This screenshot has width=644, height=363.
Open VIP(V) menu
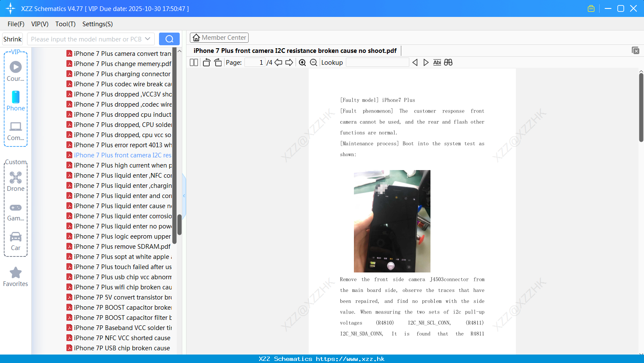[40, 24]
